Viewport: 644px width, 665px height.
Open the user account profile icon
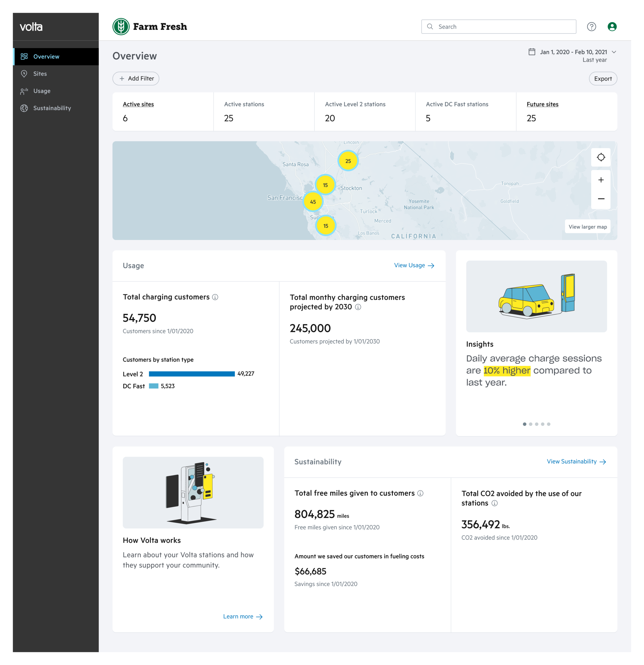click(x=612, y=26)
